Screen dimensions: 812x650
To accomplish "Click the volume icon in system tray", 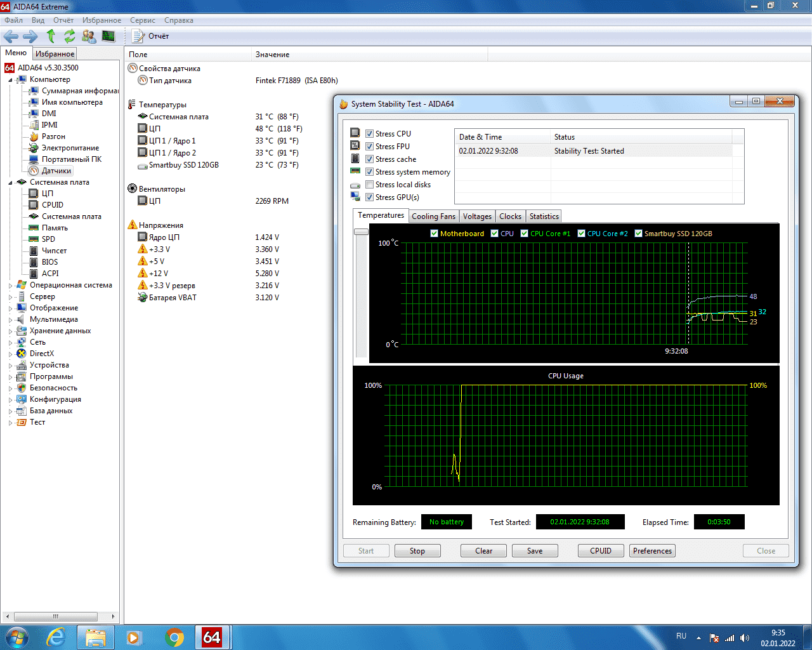I will (744, 638).
